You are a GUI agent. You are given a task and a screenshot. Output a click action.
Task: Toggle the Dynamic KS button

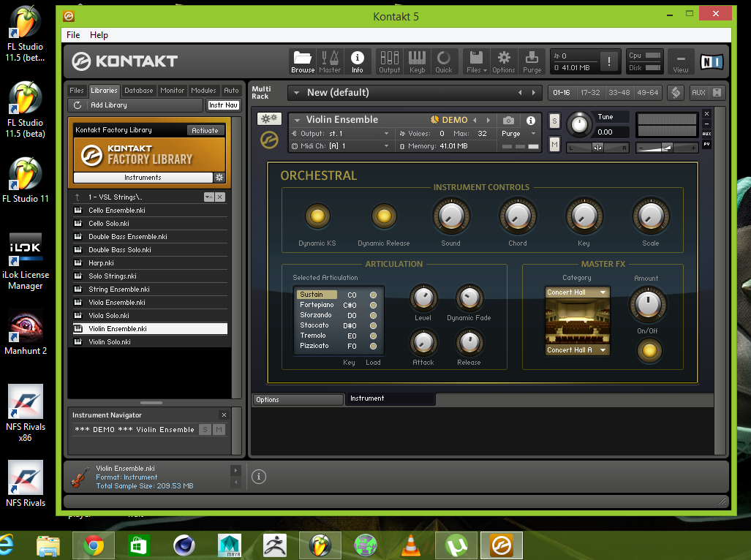coord(317,216)
